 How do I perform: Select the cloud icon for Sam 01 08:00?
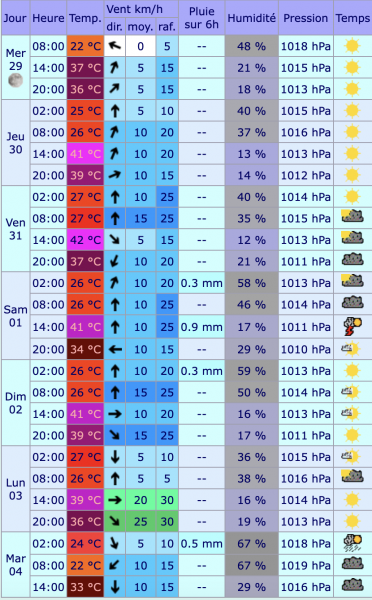352,303
